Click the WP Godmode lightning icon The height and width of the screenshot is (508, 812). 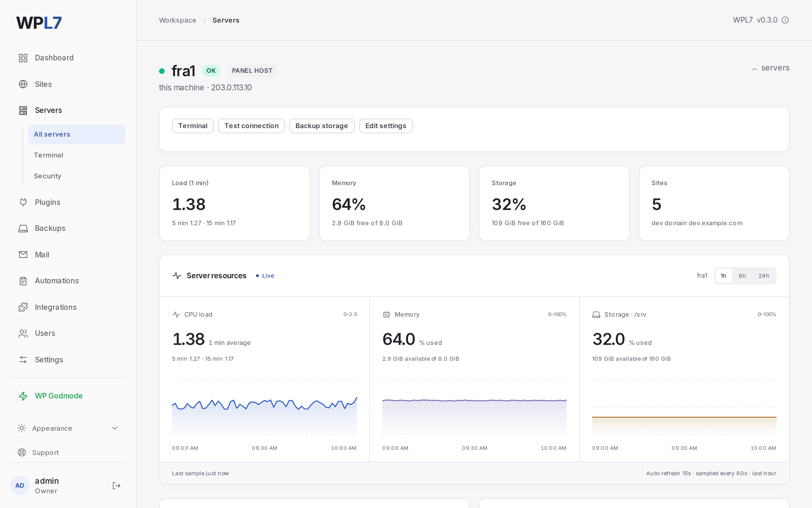point(23,396)
